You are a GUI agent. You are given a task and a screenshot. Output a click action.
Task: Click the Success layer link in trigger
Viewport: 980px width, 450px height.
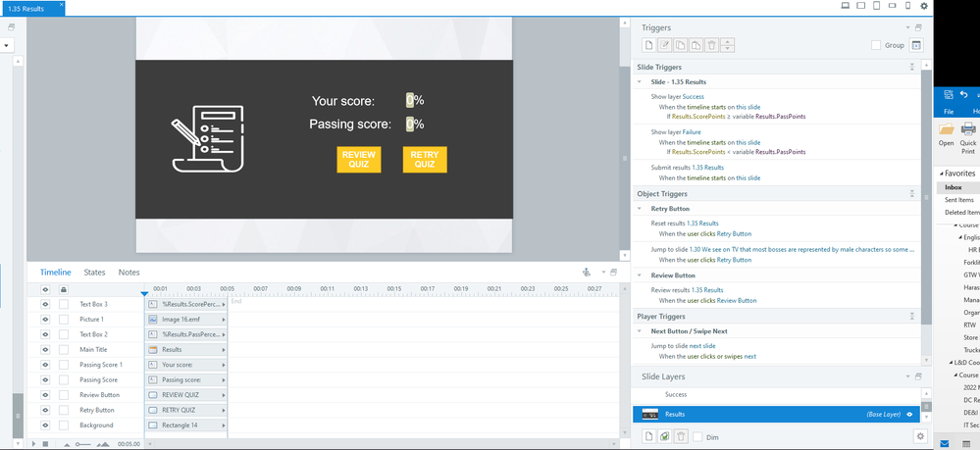click(x=694, y=97)
